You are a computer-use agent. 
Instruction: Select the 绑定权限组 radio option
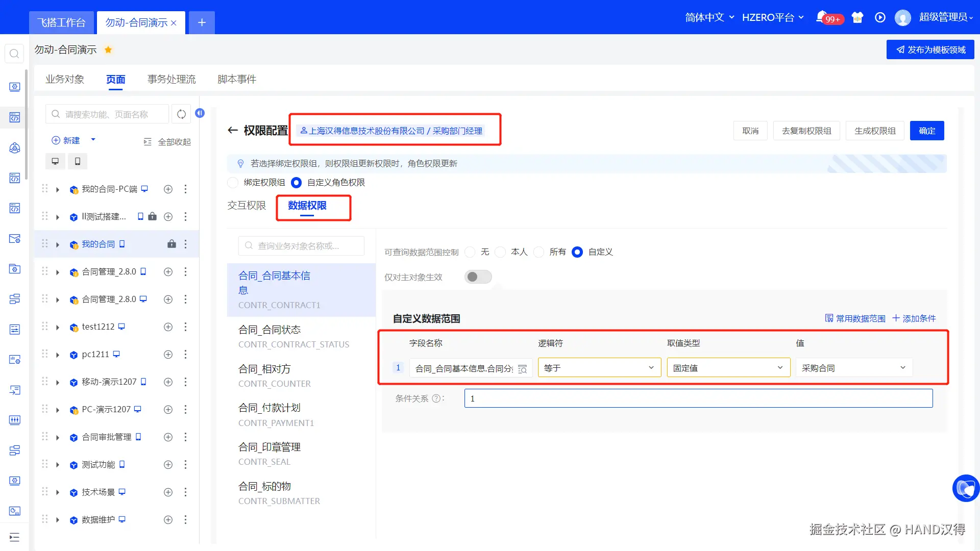tap(233, 183)
